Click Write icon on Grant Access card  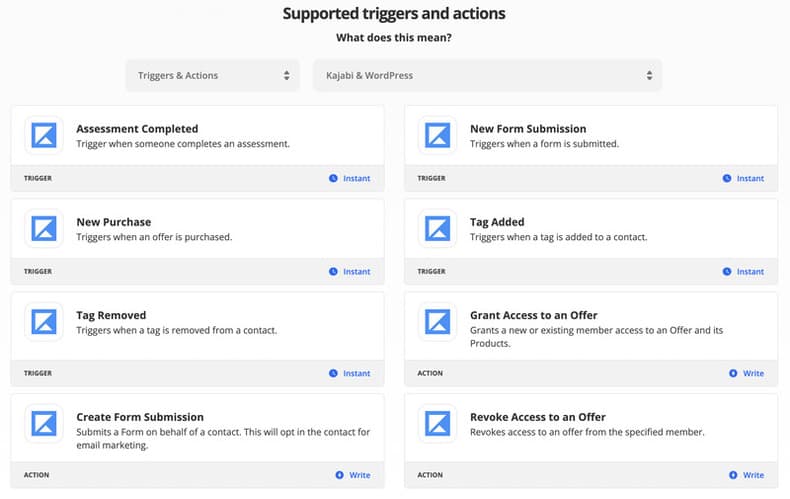[x=733, y=373]
